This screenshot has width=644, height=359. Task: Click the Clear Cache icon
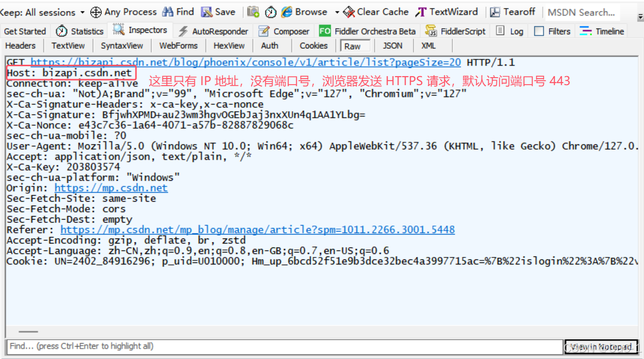point(349,12)
